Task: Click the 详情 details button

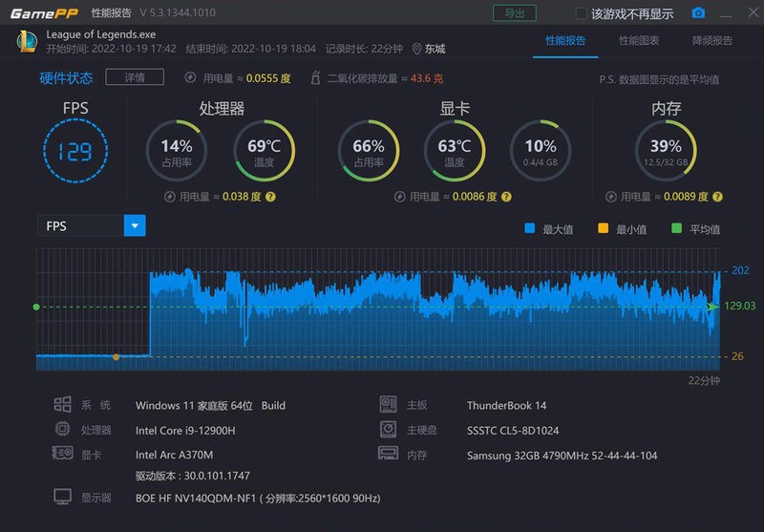Action: (x=134, y=77)
